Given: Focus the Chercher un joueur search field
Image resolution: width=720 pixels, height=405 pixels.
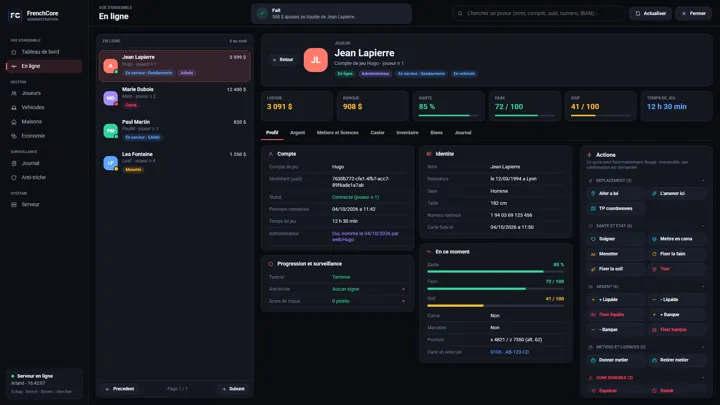Looking at the screenshot, I should (x=539, y=14).
